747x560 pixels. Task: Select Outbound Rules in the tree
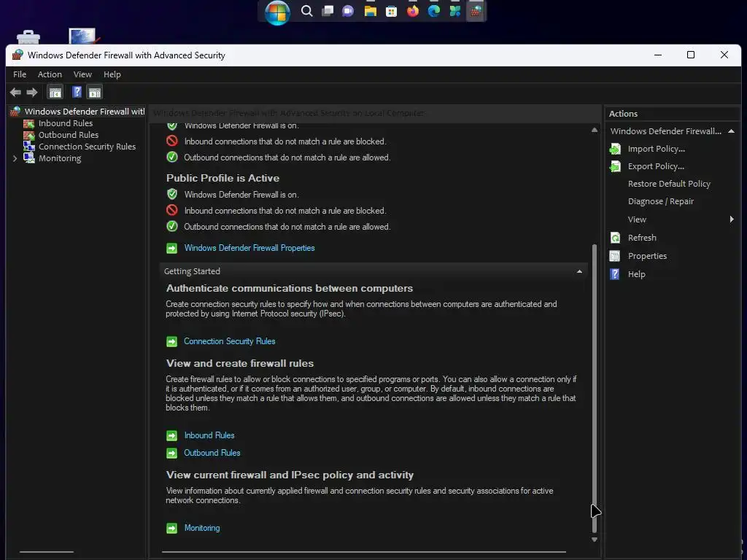[68, 135]
